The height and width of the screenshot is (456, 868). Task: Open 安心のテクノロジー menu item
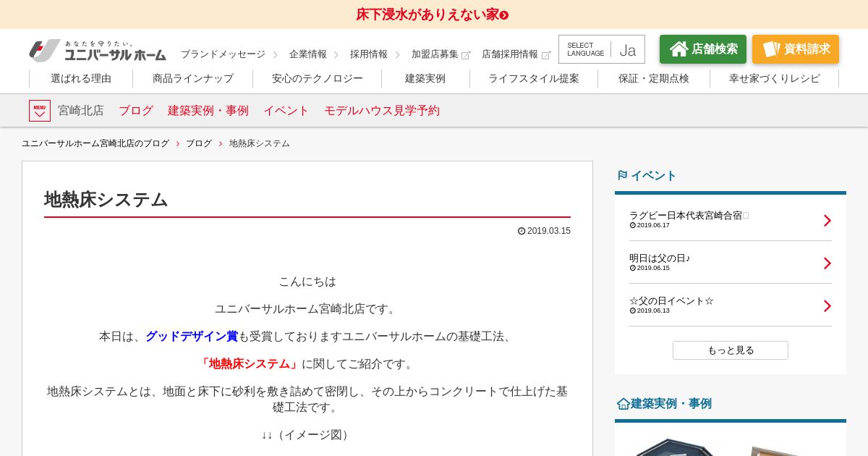pos(318,78)
